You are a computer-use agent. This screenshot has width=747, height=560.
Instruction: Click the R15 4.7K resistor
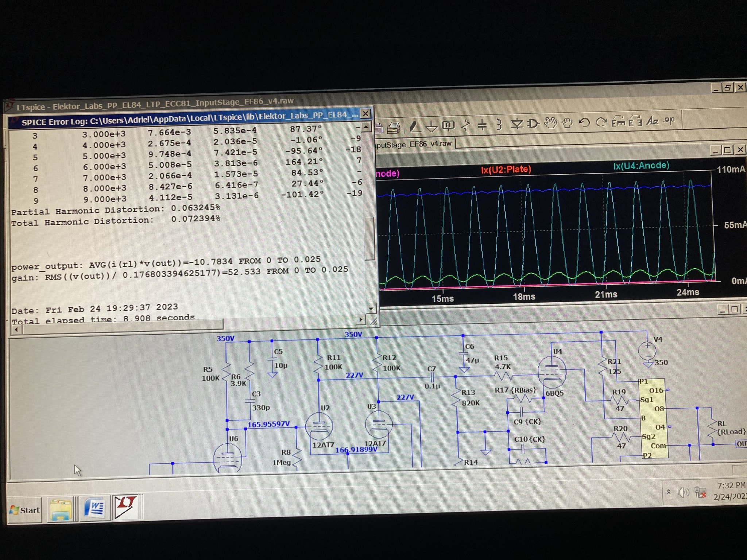pyautogui.click(x=503, y=376)
